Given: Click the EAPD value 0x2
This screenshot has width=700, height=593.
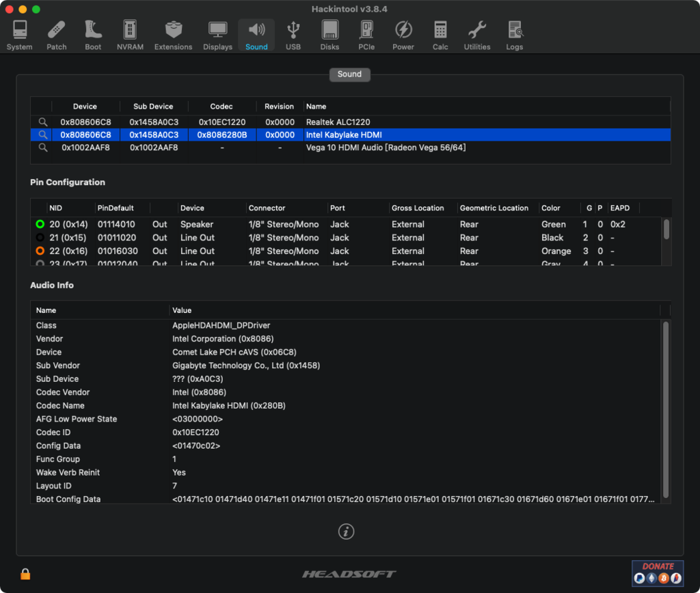Looking at the screenshot, I should 618,224.
